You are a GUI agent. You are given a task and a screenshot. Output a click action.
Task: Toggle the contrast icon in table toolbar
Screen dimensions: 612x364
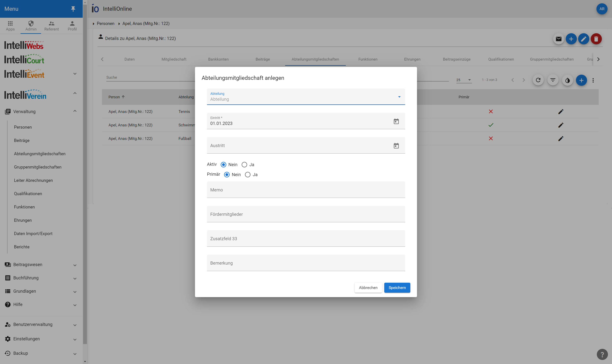(x=568, y=80)
